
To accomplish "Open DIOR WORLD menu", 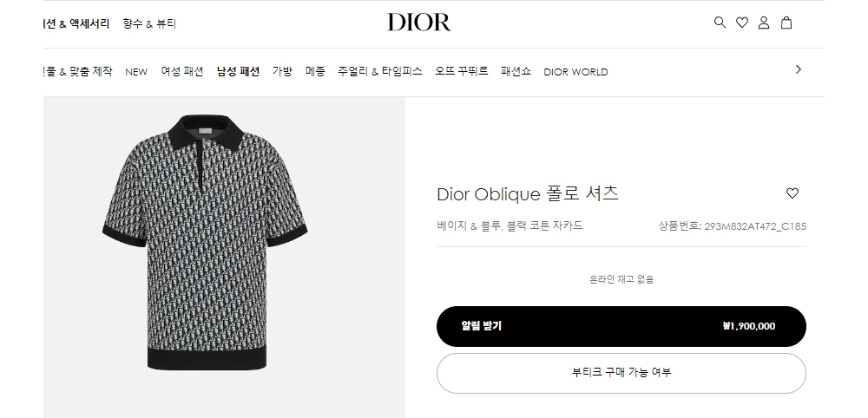I will tap(575, 72).
